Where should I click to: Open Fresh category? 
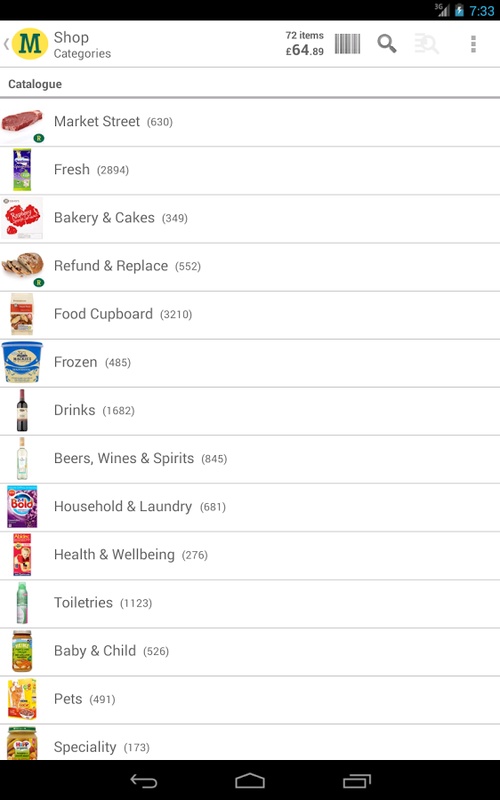point(250,170)
